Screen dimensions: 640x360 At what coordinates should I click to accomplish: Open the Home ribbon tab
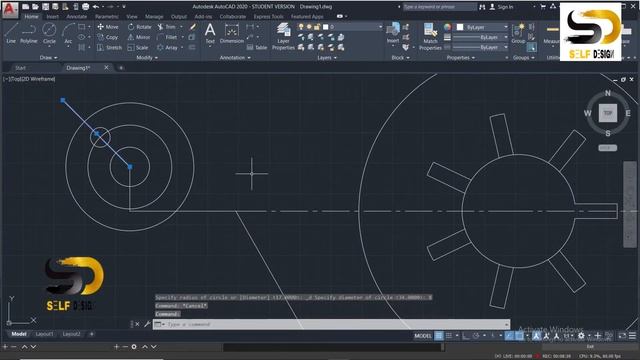click(x=31, y=17)
